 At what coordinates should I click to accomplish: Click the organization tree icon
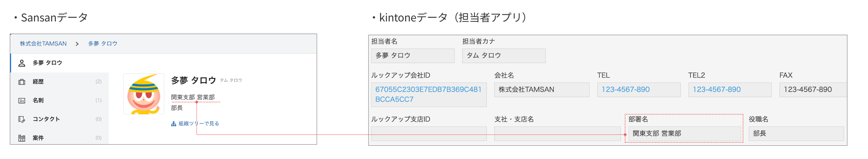click(174, 124)
